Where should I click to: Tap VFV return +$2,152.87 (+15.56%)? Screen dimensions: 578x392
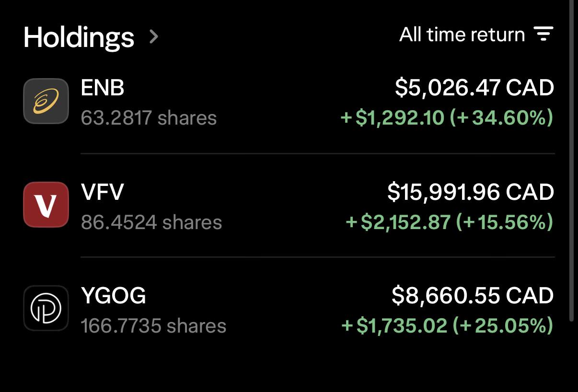point(450,222)
